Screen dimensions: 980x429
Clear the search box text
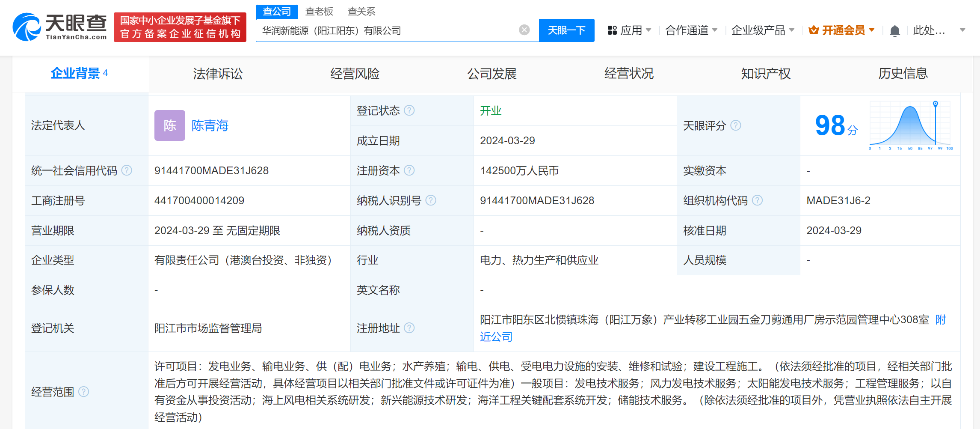point(524,30)
